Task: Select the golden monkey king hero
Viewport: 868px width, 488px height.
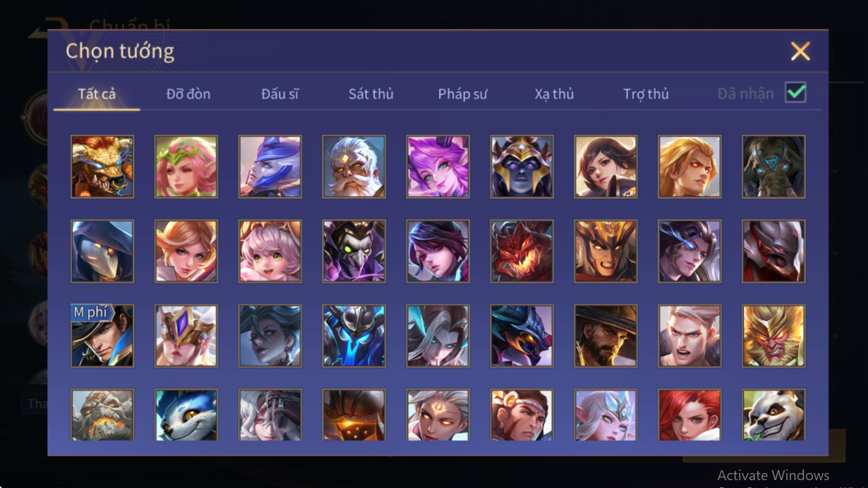Action: [x=774, y=336]
